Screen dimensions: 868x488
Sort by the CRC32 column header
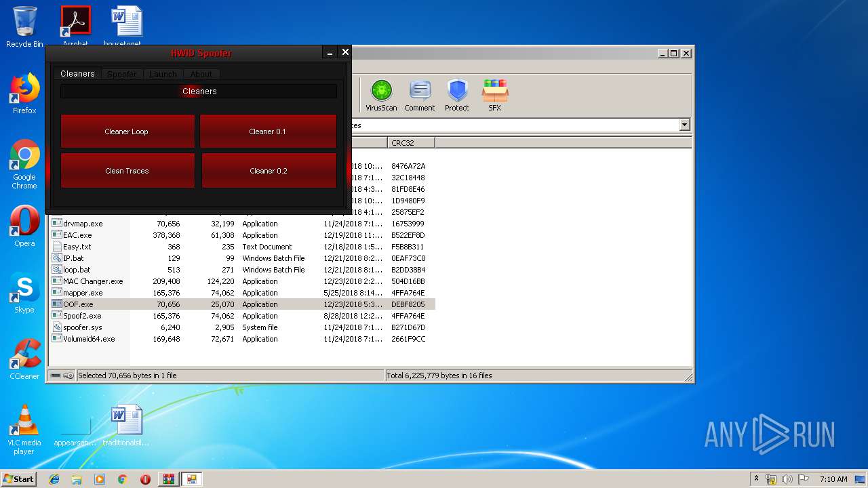click(x=411, y=143)
